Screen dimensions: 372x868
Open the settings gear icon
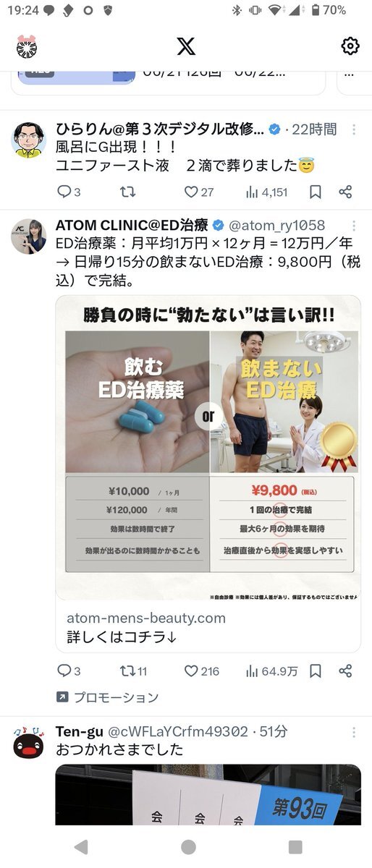350,46
